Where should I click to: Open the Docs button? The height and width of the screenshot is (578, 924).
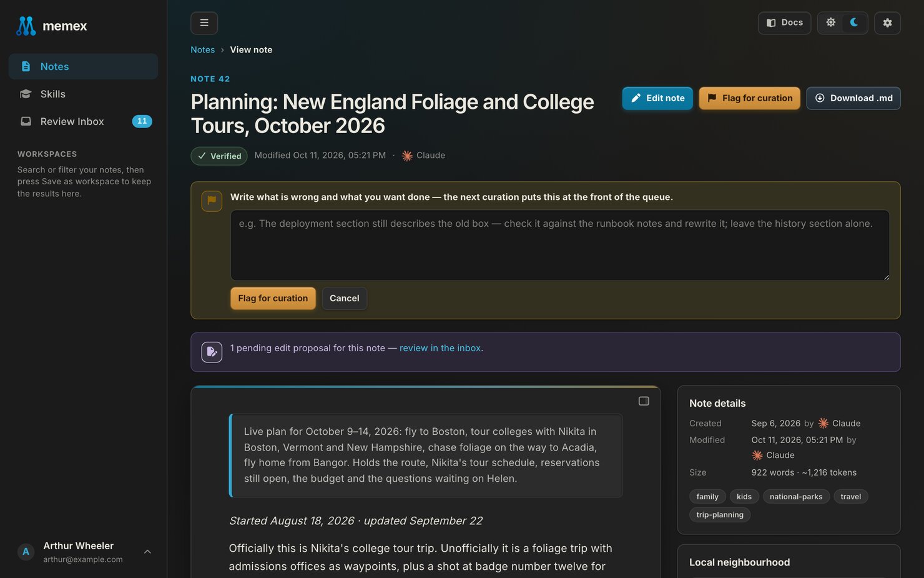(784, 23)
